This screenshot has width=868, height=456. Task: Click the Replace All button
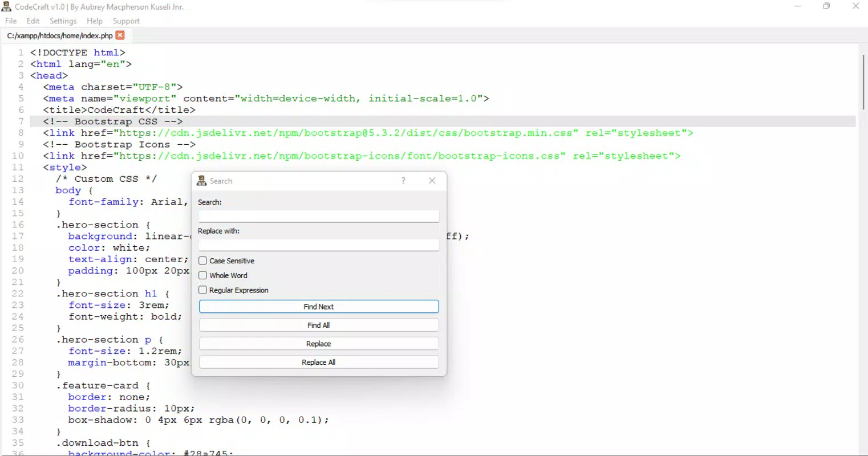pos(319,363)
